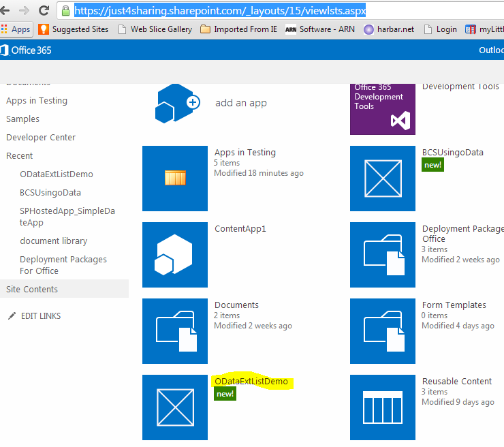Image resolution: width=504 pixels, height=447 pixels.
Task: Open the Software - ARN bookmark
Action: tap(320, 29)
